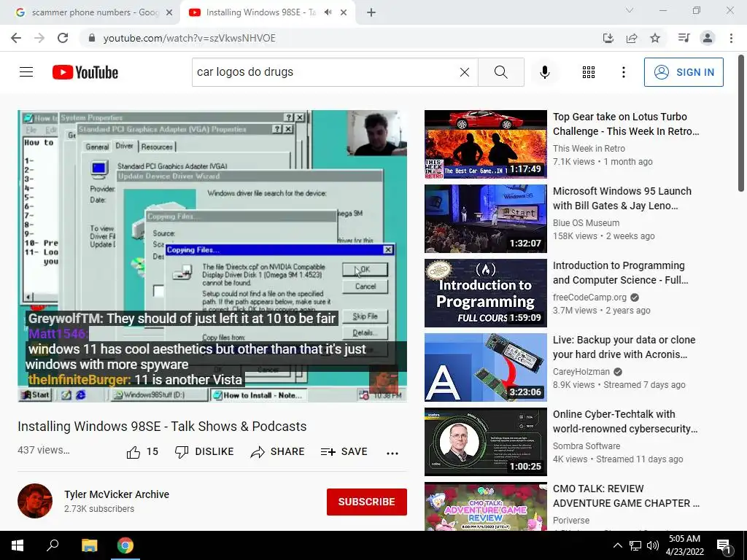Open Top Gear Lotus Turbo Challenge thumbnail
The height and width of the screenshot is (560, 747).
485,144
